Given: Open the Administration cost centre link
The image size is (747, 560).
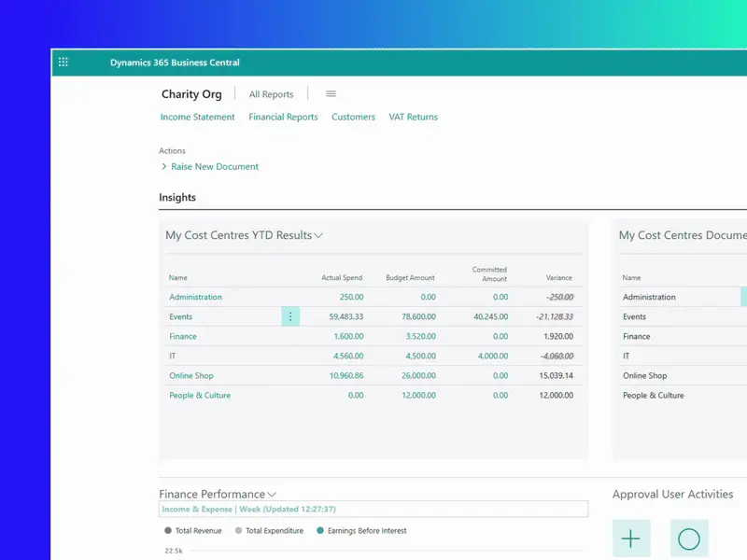Looking at the screenshot, I should pyautogui.click(x=195, y=298).
